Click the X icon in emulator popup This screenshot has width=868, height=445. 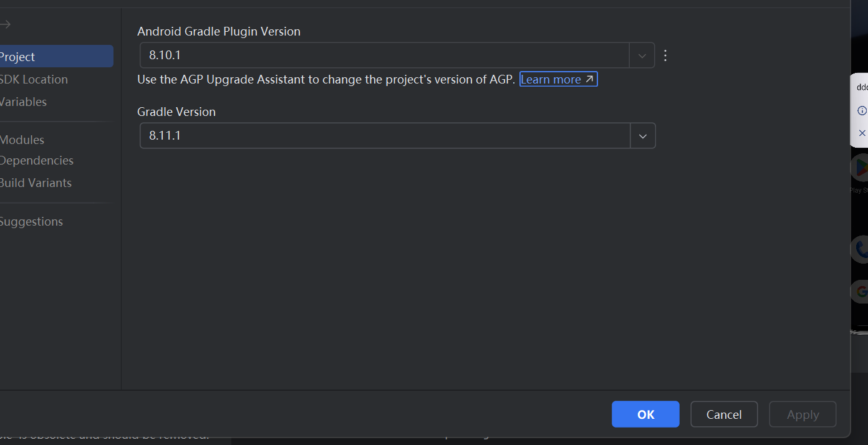[862, 133]
